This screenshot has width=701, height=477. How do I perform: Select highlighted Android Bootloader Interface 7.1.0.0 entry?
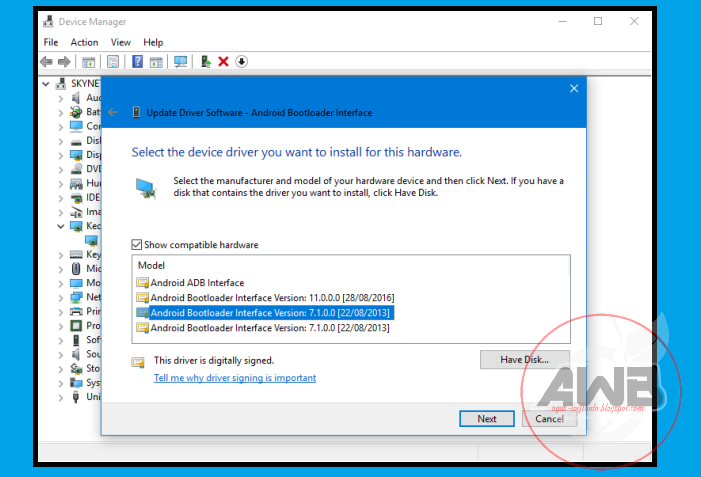pos(265,312)
